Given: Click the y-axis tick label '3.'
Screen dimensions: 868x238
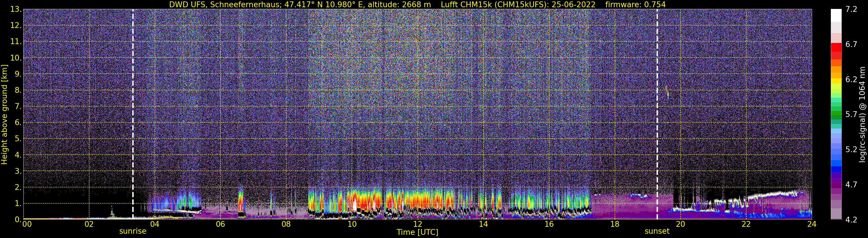Looking at the screenshot, I should [18, 171].
